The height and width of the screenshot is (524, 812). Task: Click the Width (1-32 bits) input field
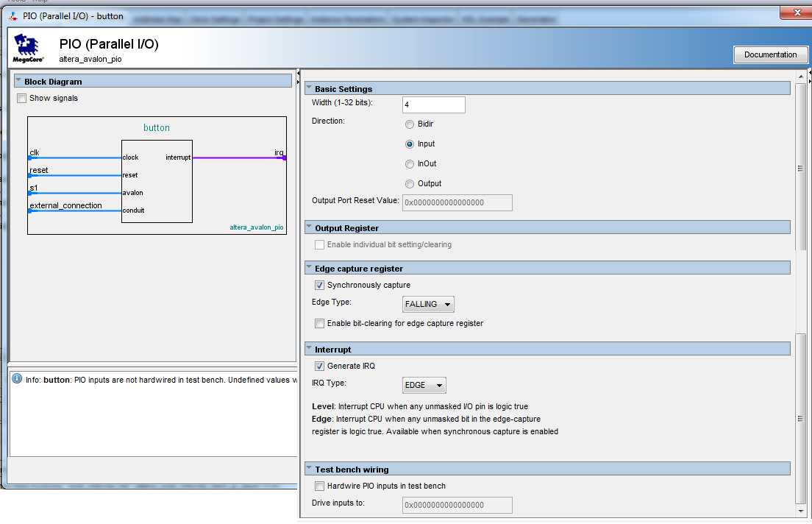(433, 105)
